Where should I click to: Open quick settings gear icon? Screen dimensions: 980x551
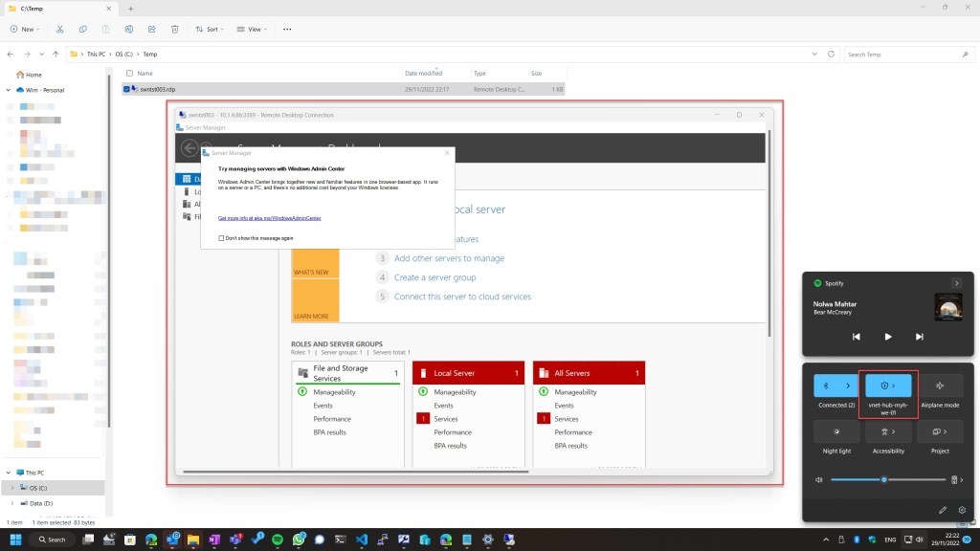point(962,510)
